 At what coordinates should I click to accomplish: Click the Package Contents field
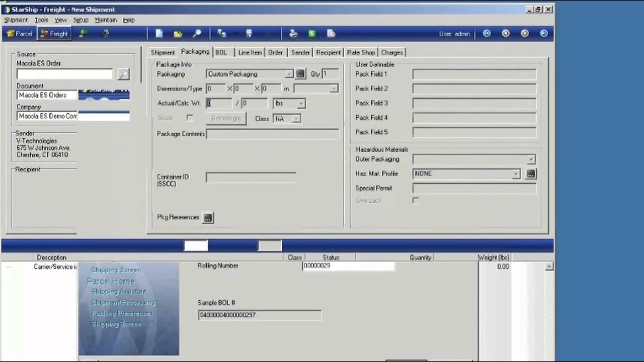[272, 134]
